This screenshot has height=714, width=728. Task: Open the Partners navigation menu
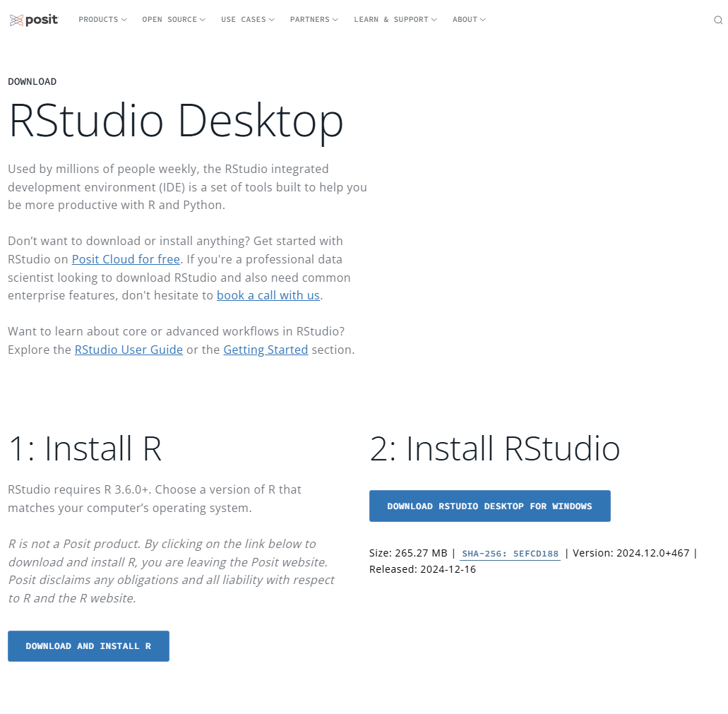pos(309,20)
